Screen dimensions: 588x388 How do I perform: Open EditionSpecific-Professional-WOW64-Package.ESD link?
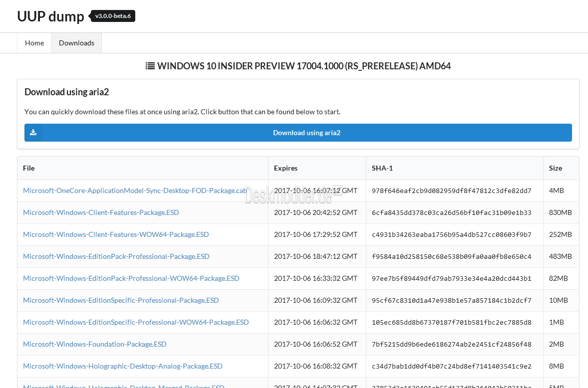[x=136, y=322]
